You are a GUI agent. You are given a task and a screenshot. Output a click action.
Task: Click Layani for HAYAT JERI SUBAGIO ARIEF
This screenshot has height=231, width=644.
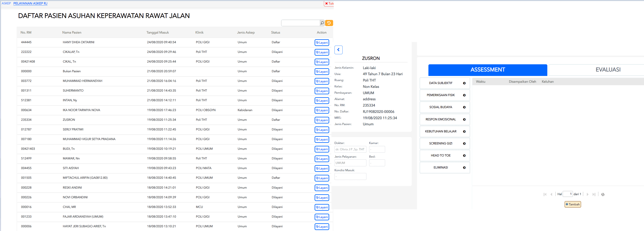click(x=322, y=227)
